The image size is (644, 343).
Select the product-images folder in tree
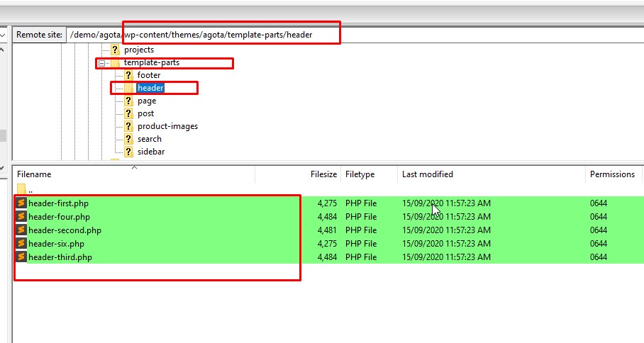(167, 126)
